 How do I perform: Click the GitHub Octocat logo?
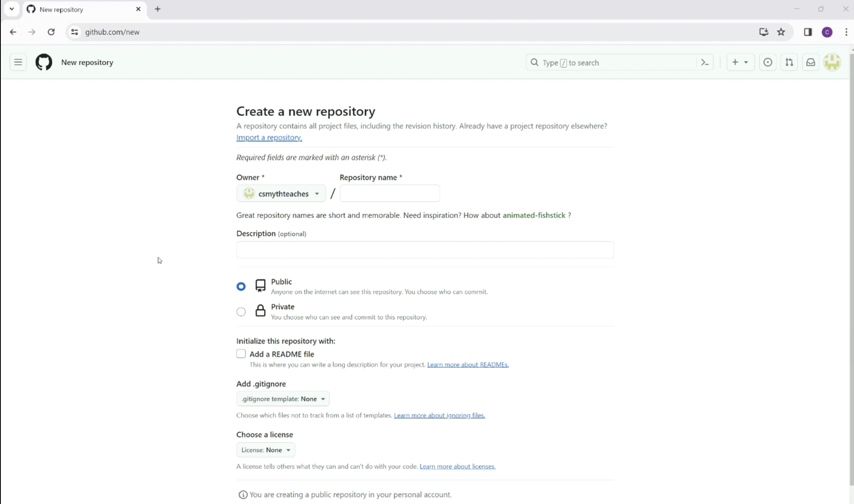pyautogui.click(x=44, y=62)
